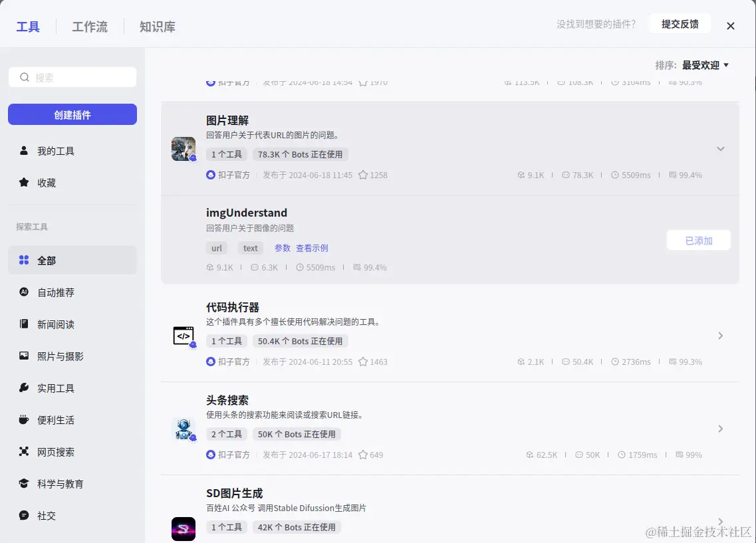Viewport: 756px width, 543px height.
Task: Open the 查看示例 link for imgUnderstand
Action: point(313,248)
